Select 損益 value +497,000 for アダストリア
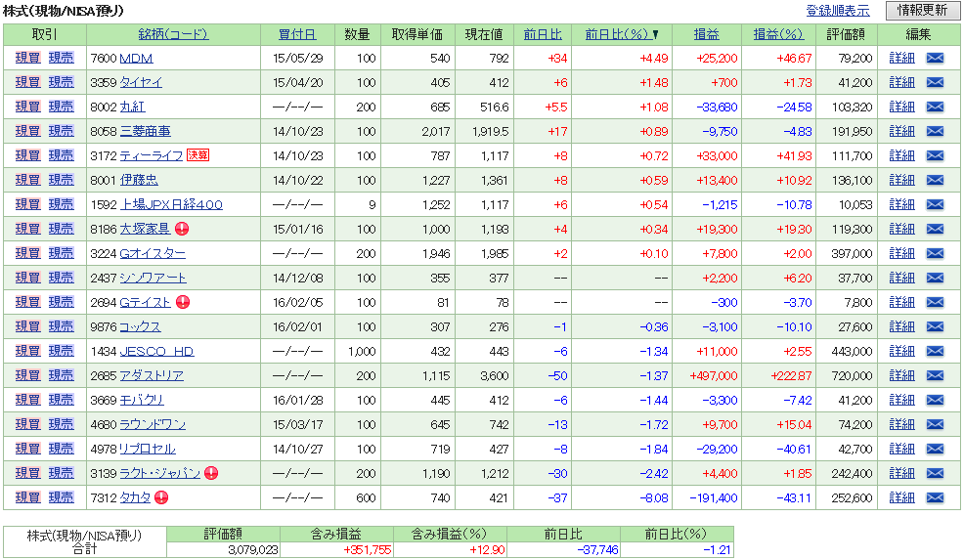964x560 pixels. [713, 375]
